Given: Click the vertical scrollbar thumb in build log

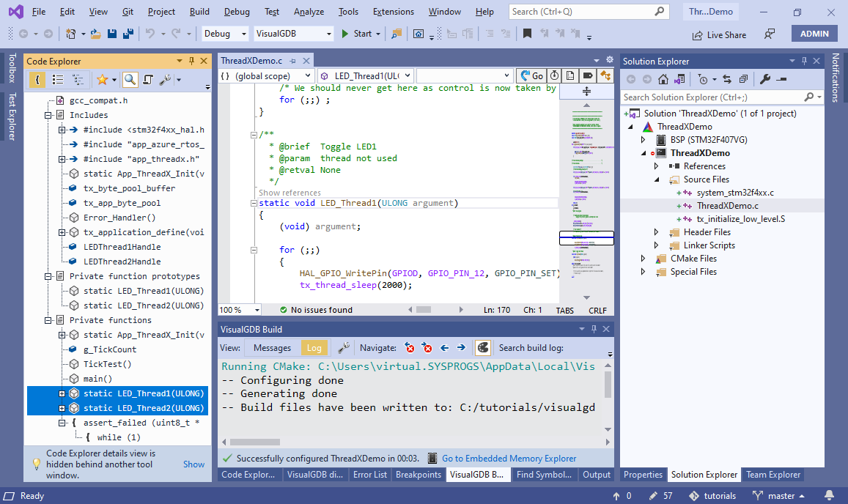Looking at the screenshot, I should click(608, 384).
